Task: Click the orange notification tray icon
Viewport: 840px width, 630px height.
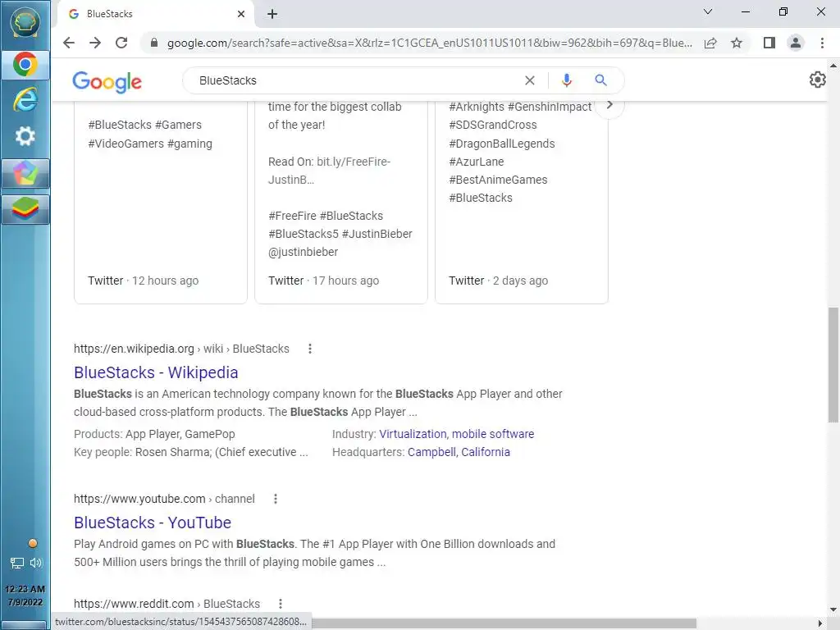Action: coord(33,543)
